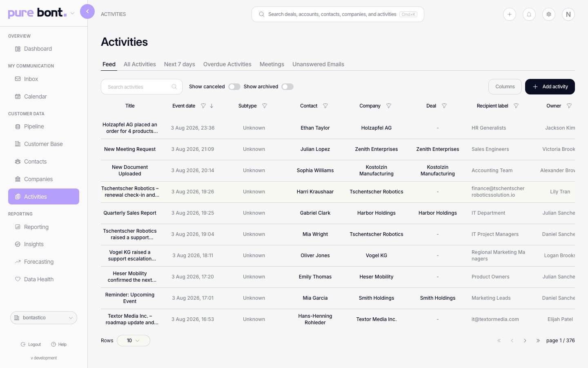Open Forecasting in the sidebar
Image resolution: width=588 pixels, height=368 pixels.
tap(44, 262)
